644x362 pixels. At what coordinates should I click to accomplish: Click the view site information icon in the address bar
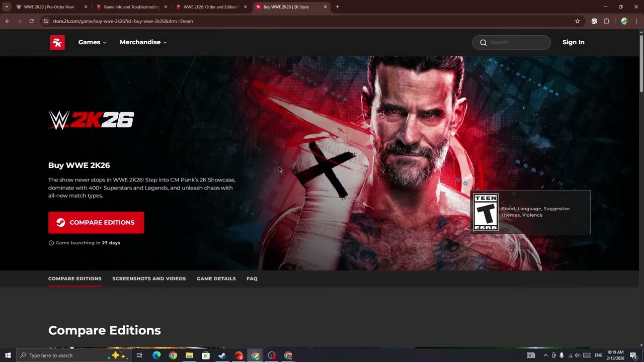click(46, 21)
